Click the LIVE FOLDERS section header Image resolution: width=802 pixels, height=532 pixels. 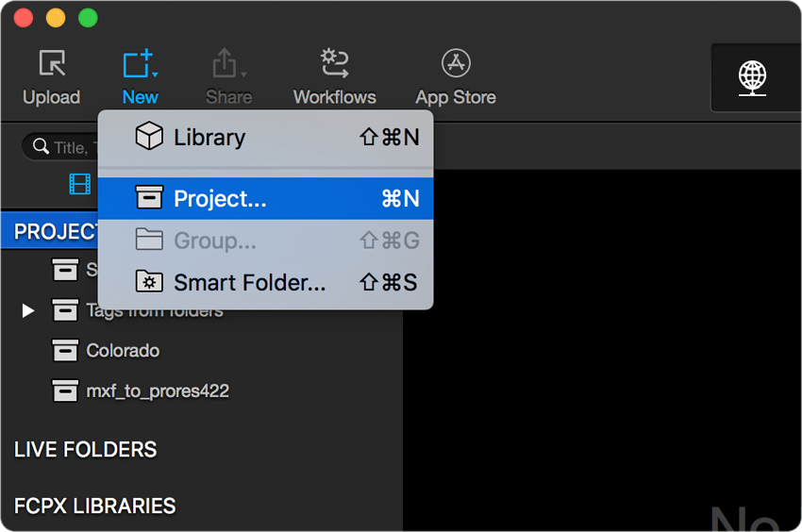click(x=86, y=450)
